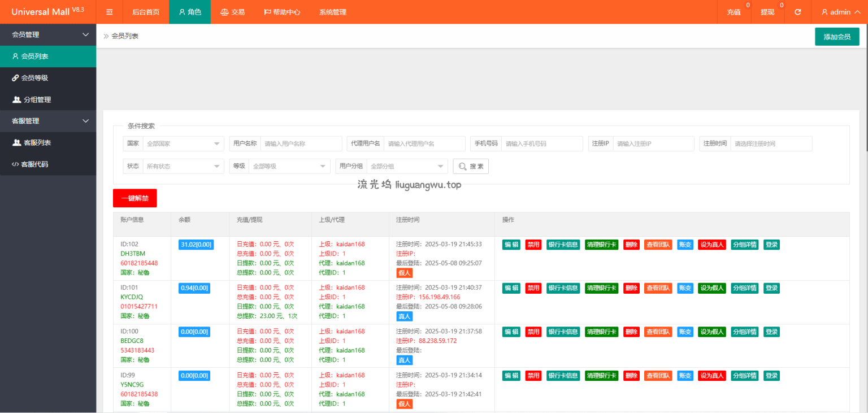
Task: Click the red 一键解禁 button
Action: tap(134, 198)
